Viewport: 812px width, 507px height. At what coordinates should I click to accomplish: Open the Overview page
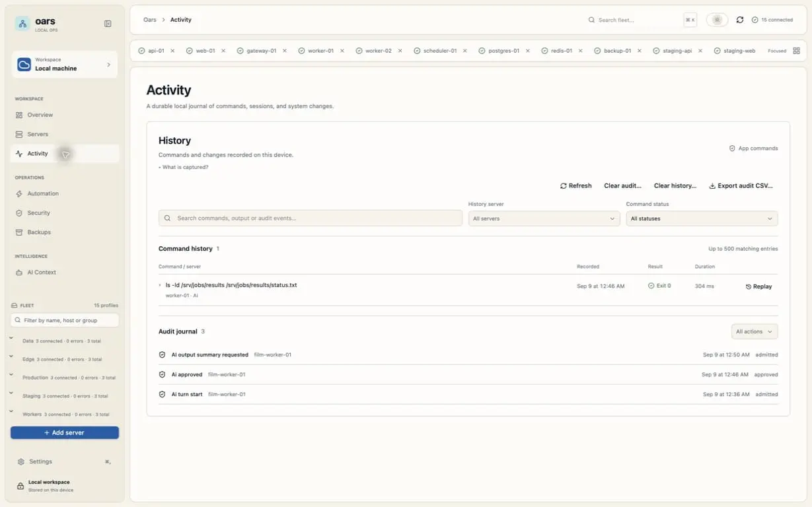pos(64,115)
